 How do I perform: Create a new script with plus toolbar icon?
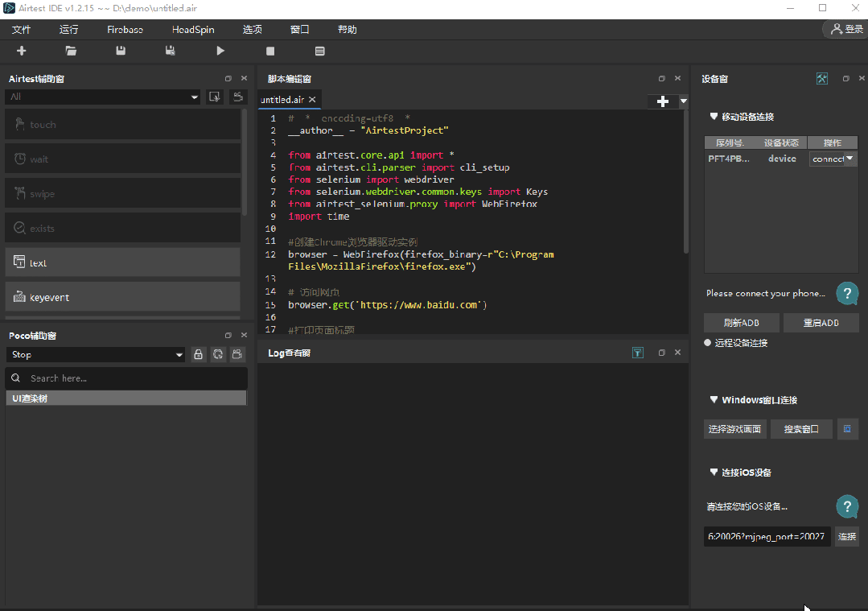click(22, 51)
